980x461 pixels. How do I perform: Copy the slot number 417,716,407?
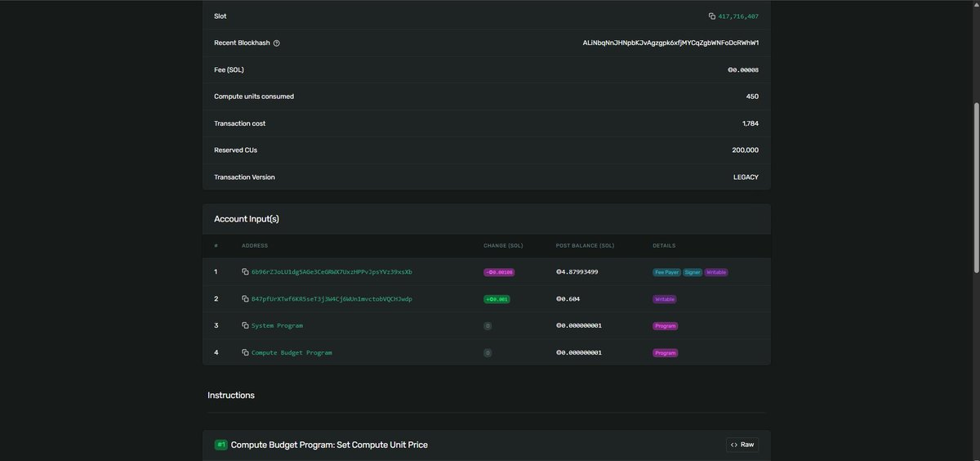(x=712, y=16)
